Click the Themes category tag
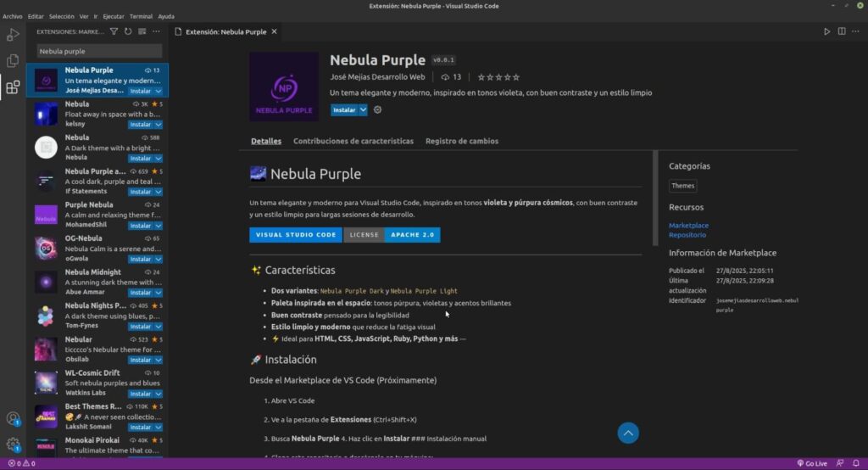Image resolution: width=868 pixels, height=470 pixels. [x=682, y=186]
